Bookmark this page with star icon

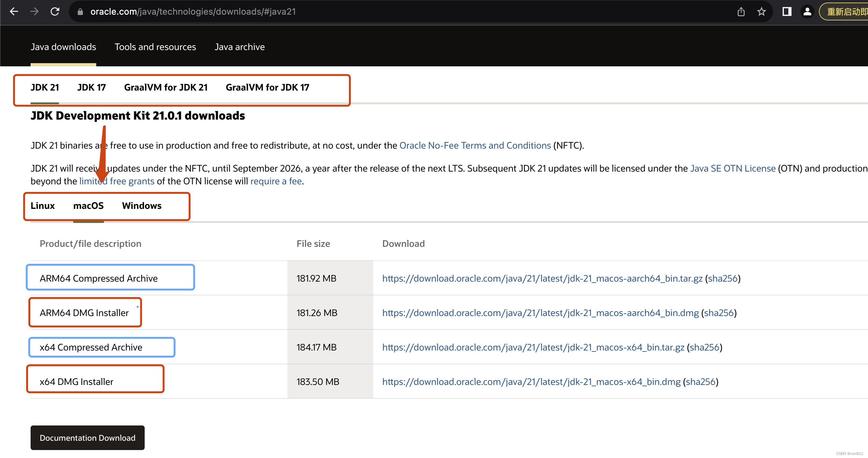pos(761,12)
